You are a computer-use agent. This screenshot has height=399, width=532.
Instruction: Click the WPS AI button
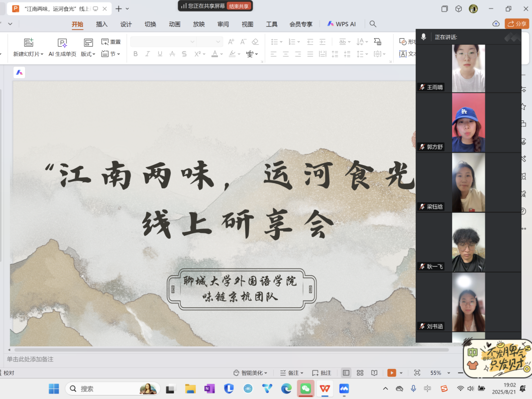tap(341, 24)
